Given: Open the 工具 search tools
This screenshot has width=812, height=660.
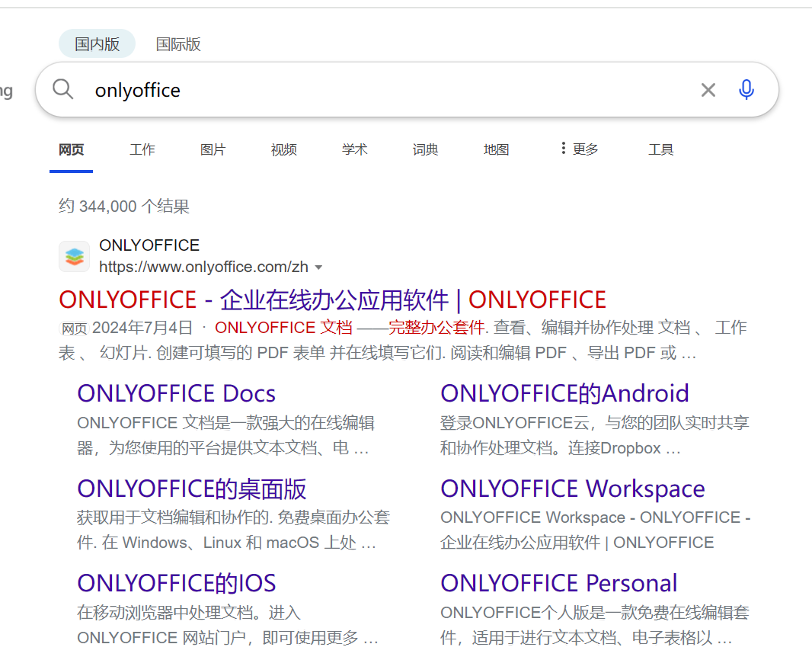Looking at the screenshot, I should coord(660,149).
